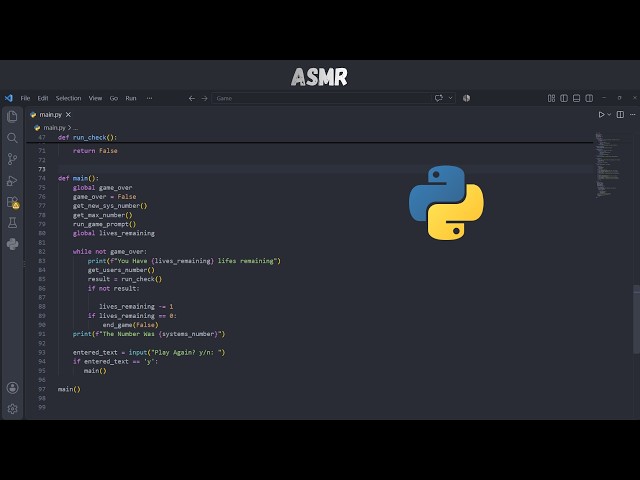Image resolution: width=640 pixels, height=480 pixels.
Task: Click line number 82
Action: [x=42, y=252]
